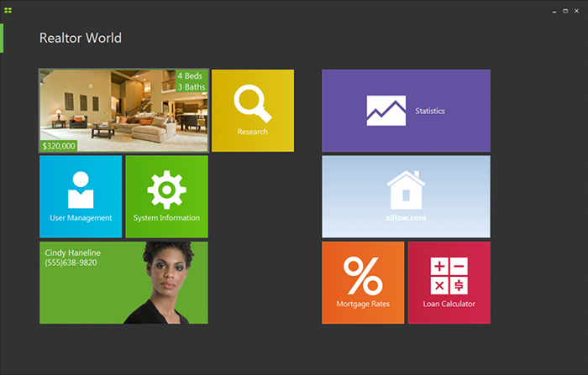Select the Mortgage Rates percent icon

(363, 276)
